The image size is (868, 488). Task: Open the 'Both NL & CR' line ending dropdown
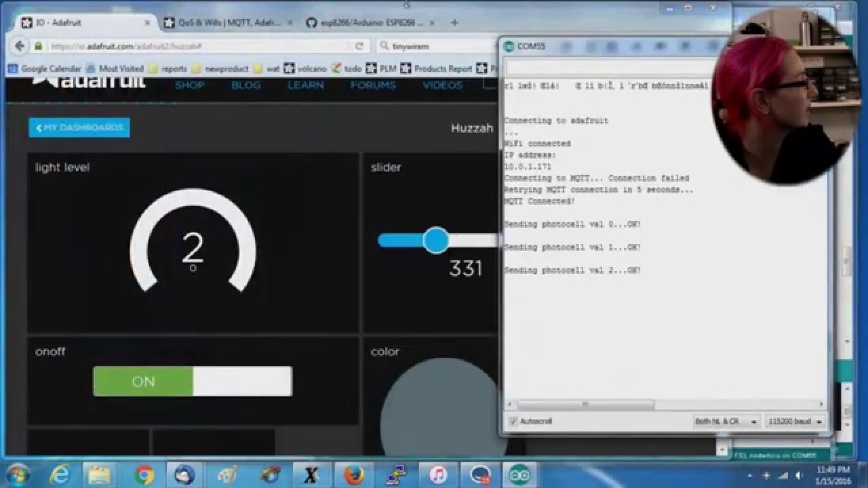tap(726, 422)
